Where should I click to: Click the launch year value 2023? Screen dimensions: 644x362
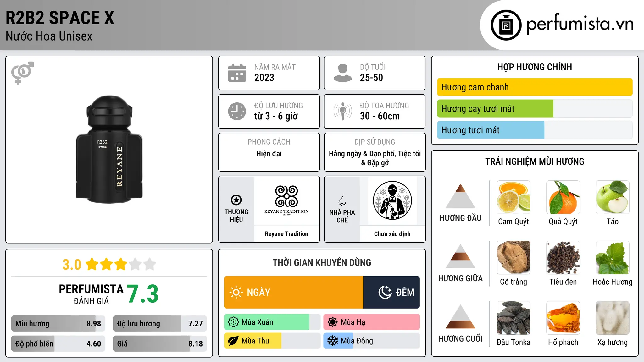pyautogui.click(x=264, y=78)
